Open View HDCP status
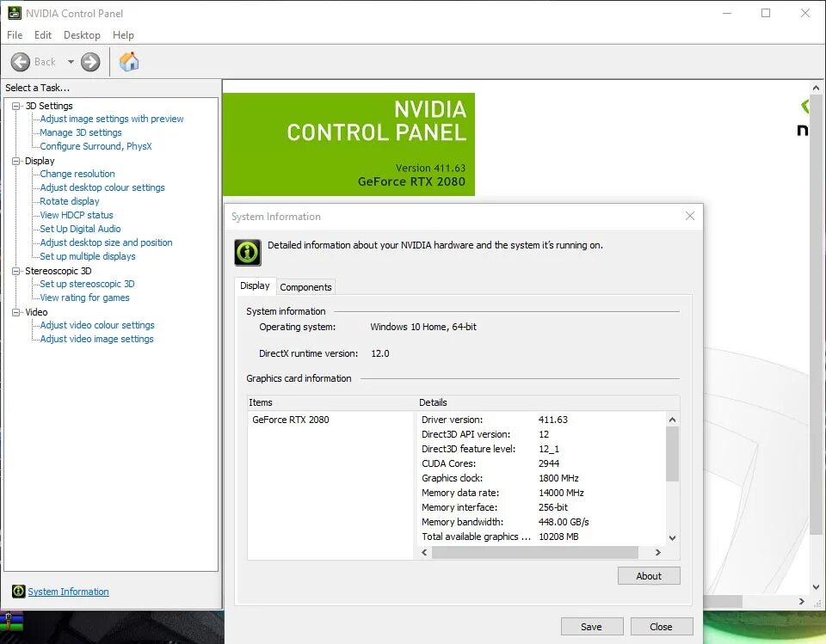The image size is (826, 644). (x=77, y=215)
